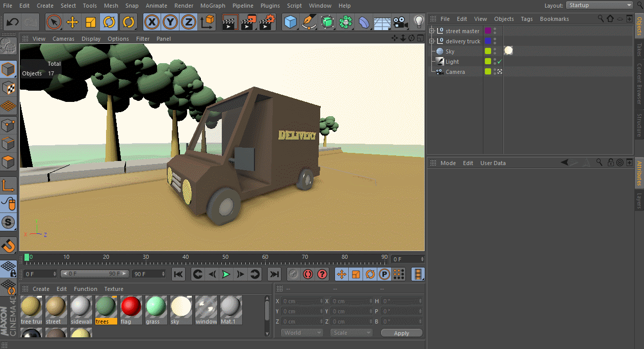Screen dimensions: 644x349
Task: Toggle Enable Snap magnet icon
Action: [9, 246]
